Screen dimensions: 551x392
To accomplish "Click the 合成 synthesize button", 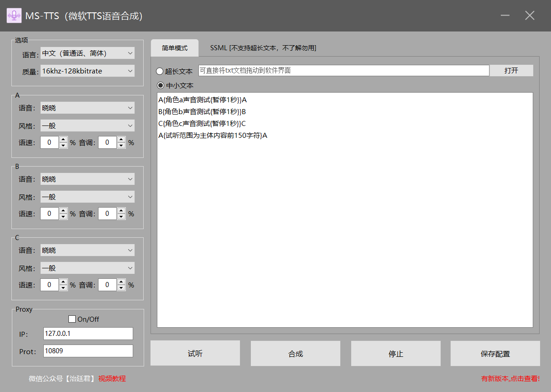I will click(x=296, y=354).
